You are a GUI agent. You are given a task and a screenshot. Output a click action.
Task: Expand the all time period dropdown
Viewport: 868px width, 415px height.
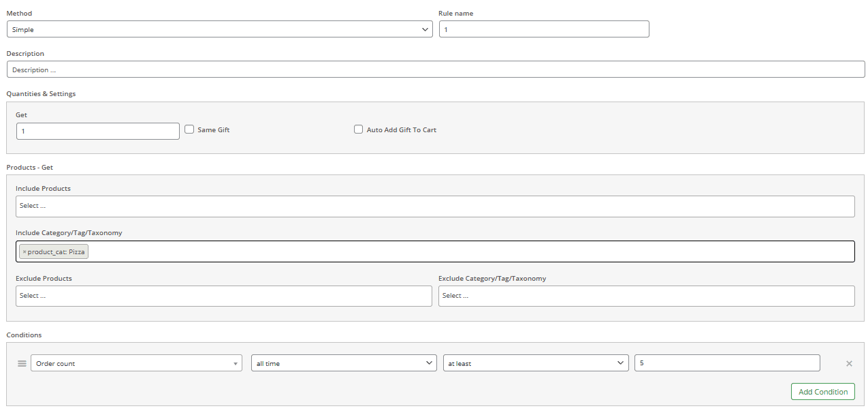click(344, 364)
